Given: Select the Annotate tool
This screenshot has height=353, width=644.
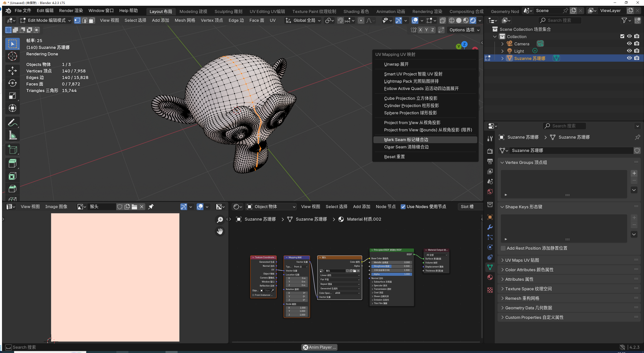Looking at the screenshot, I should pyautogui.click(x=12, y=123).
